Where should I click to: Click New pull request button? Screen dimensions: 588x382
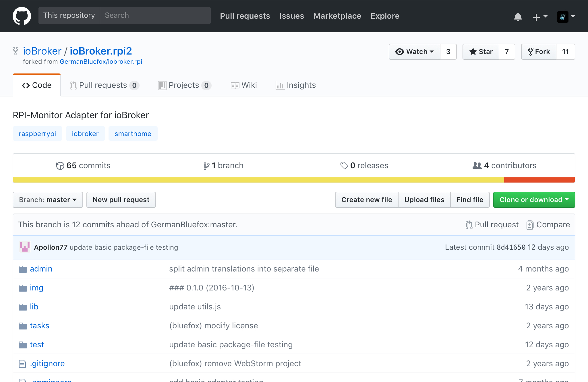(x=121, y=200)
